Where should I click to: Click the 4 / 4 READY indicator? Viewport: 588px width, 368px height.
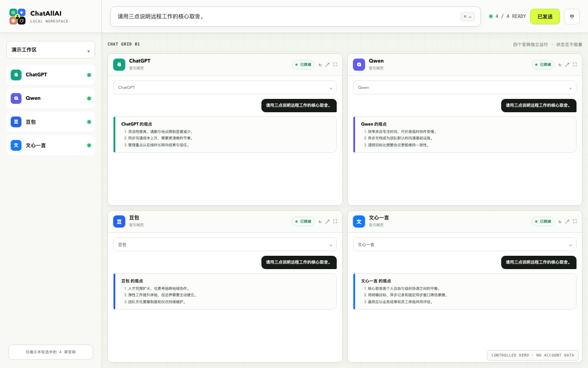[x=507, y=17]
